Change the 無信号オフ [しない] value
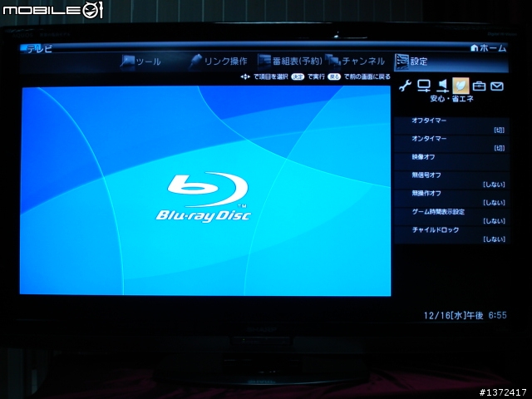This screenshot has height=399, width=532. click(x=494, y=185)
